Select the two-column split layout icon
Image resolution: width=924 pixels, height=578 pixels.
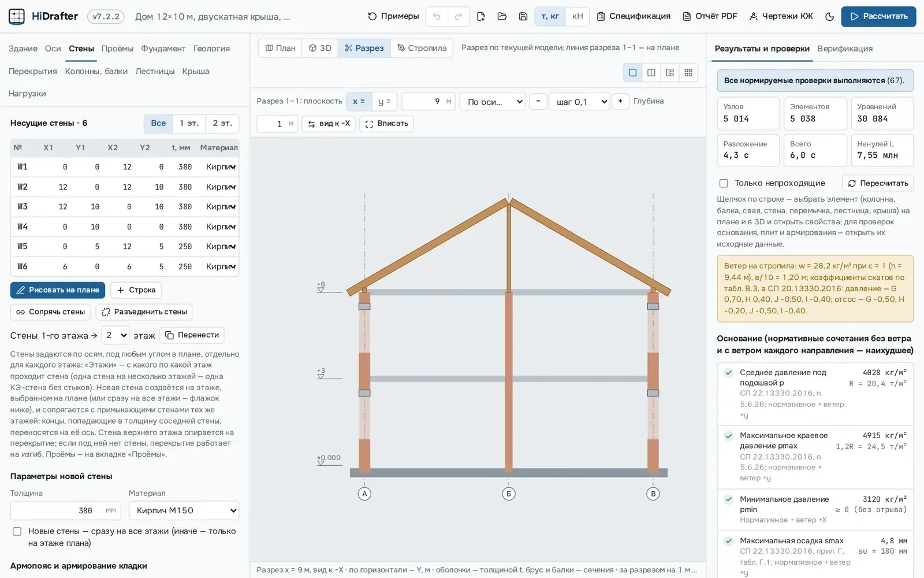click(651, 72)
